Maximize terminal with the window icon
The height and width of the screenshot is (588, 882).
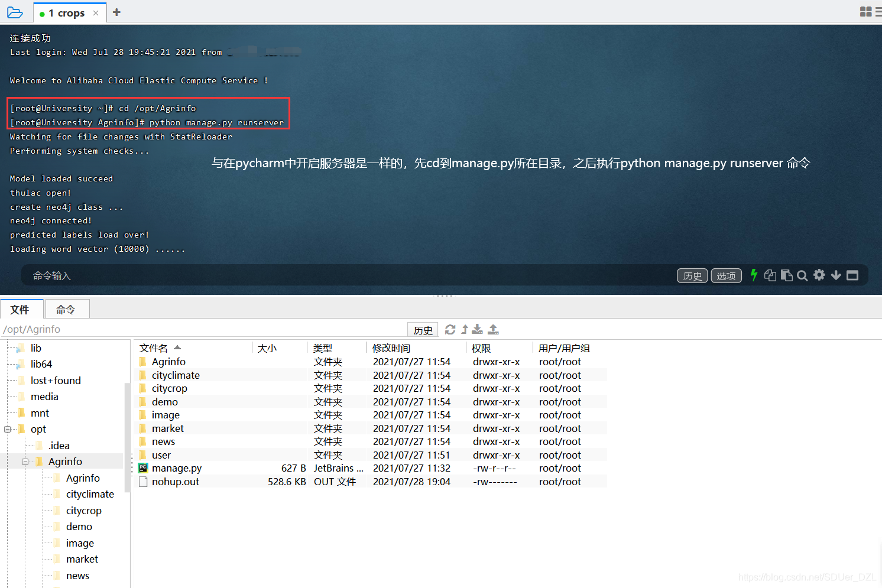(852, 275)
